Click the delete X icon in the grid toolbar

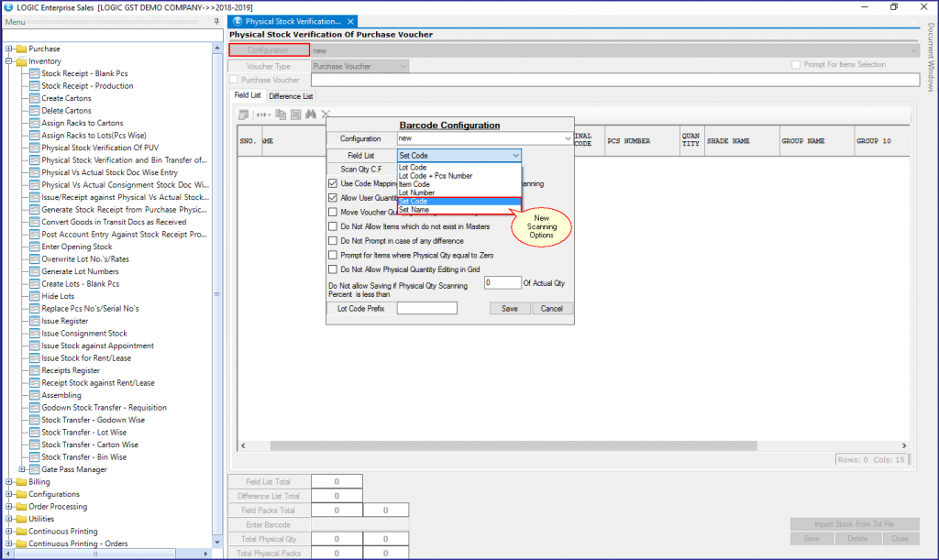tap(326, 114)
